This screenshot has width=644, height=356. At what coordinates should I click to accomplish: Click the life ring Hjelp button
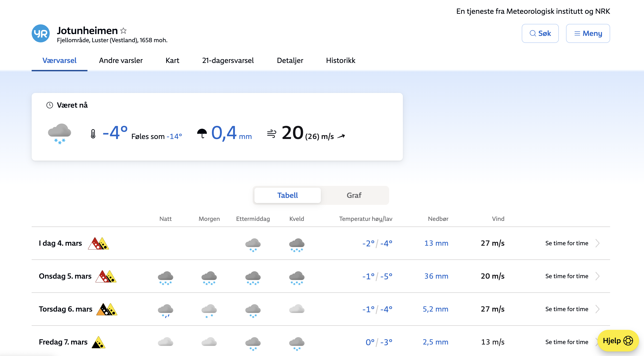[618, 340]
